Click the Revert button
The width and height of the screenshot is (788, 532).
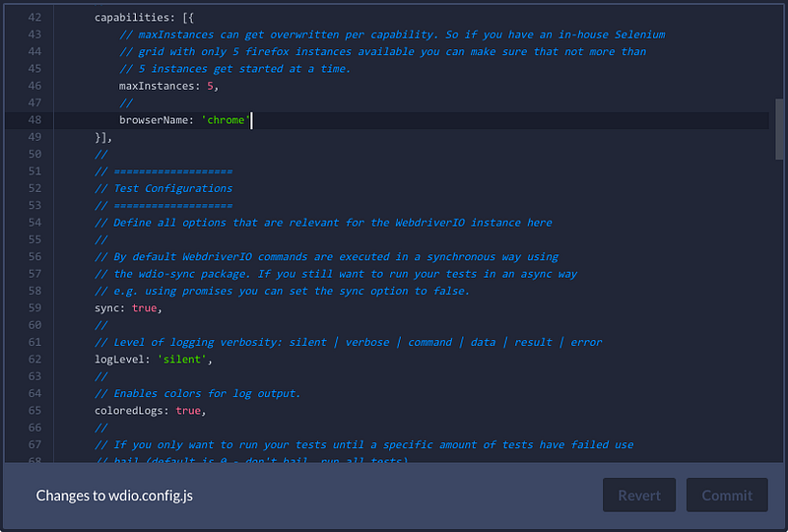638,495
